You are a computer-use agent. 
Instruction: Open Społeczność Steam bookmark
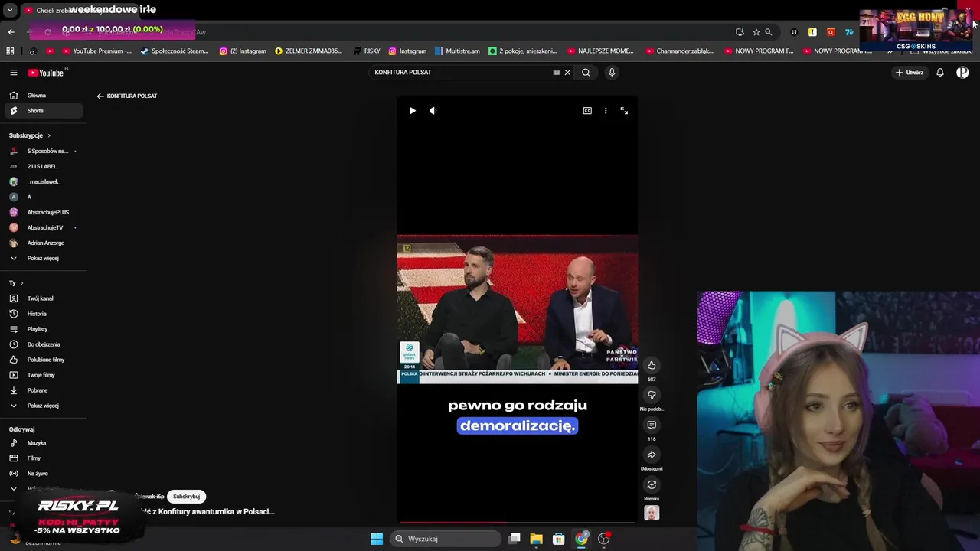point(175,51)
